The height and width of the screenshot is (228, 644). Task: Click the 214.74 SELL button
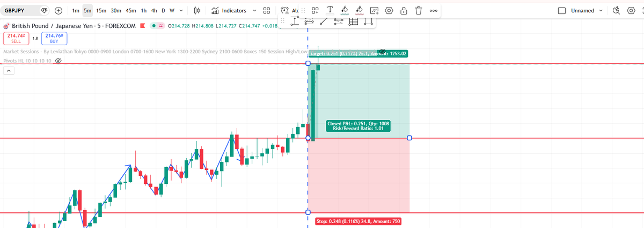tap(15, 38)
